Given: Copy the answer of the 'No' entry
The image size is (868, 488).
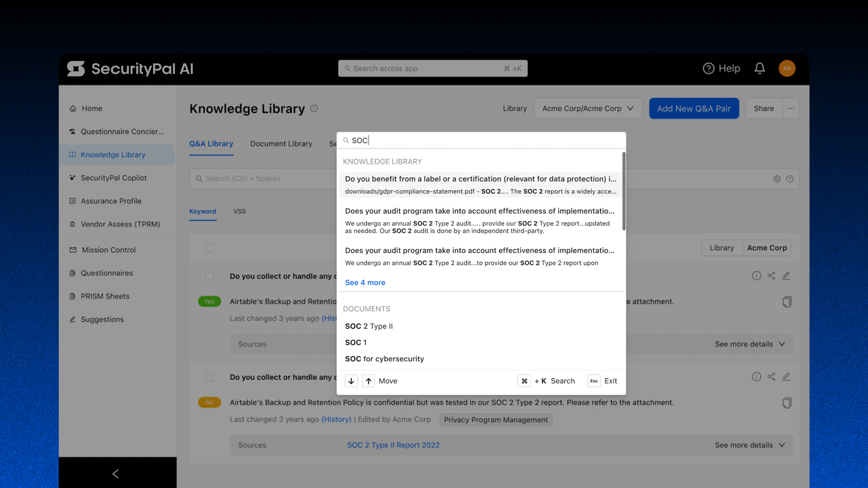Looking at the screenshot, I should click(787, 403).
